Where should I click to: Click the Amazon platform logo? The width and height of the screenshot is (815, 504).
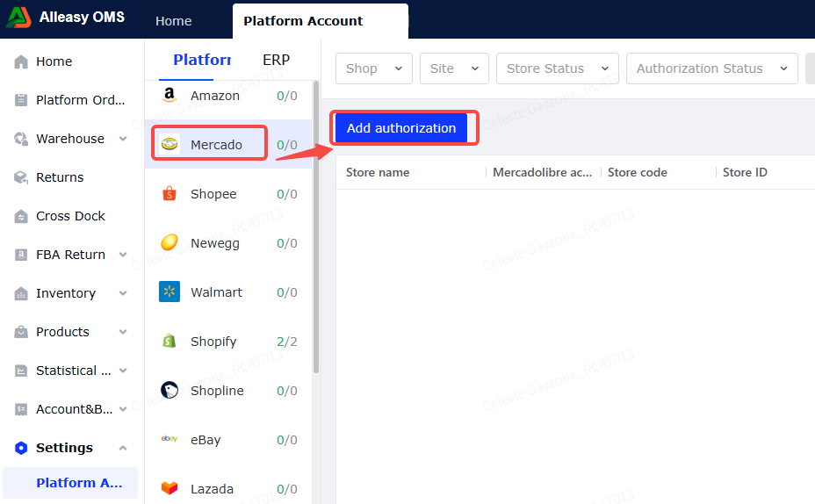click(x=169, y=95)
